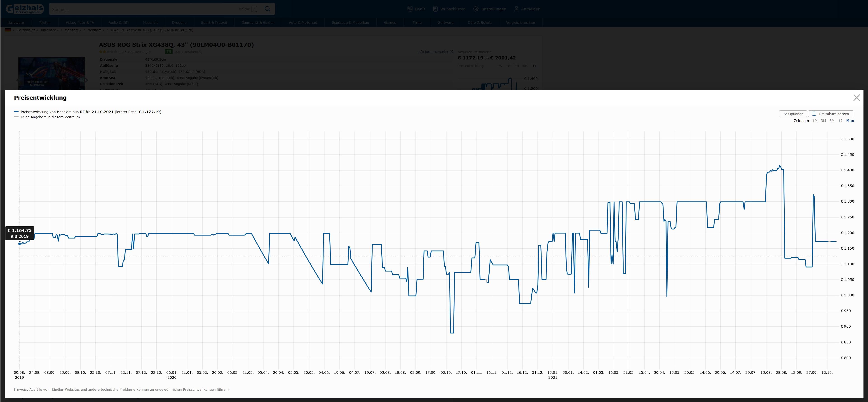This screenshot has height=402, width=868.
Task: Open the Filme category
Action: tap(417, 23)
